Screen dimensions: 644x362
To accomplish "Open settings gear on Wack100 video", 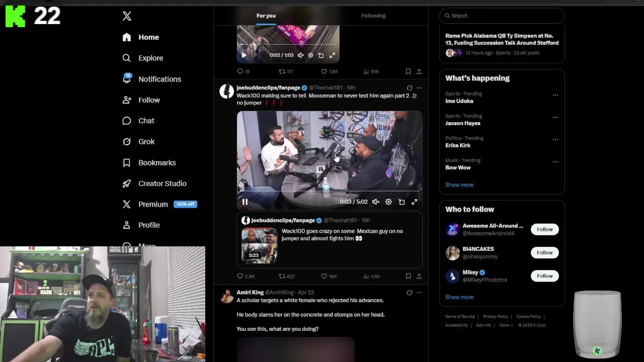I will pyautogui.click(x=388, y=202).
